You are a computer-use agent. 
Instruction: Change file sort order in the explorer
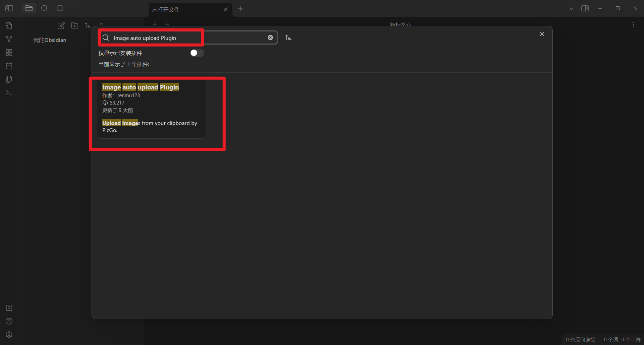click(x=88, y=26)
